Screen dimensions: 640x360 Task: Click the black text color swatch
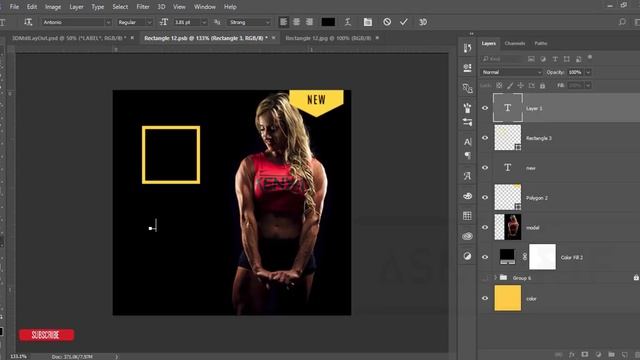[328, 22]
